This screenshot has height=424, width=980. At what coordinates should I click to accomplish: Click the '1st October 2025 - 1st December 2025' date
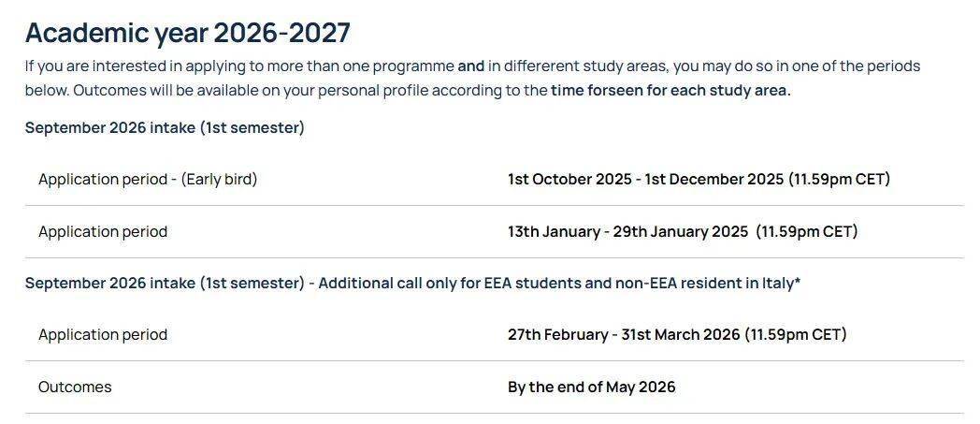click(645, 180)
